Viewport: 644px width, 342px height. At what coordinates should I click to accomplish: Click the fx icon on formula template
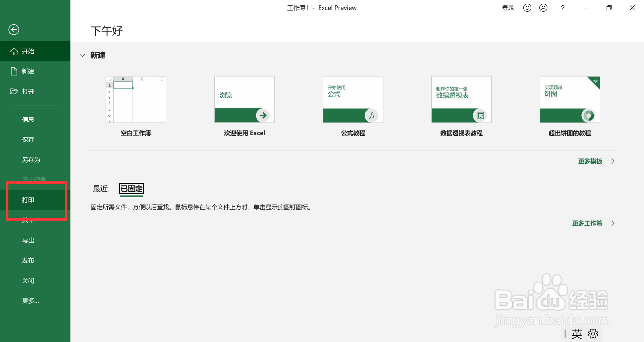point(372,115)
